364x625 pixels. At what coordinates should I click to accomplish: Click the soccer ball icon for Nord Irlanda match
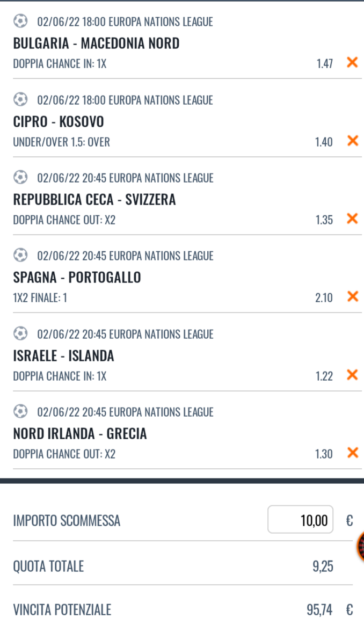click(x=20, y=411)
